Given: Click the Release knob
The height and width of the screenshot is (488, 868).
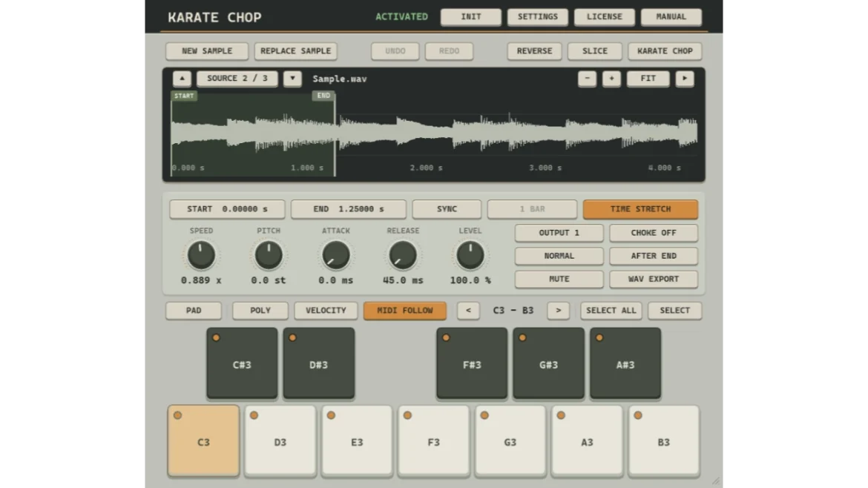Looking at the screenshot, I should tap(403, 255).
